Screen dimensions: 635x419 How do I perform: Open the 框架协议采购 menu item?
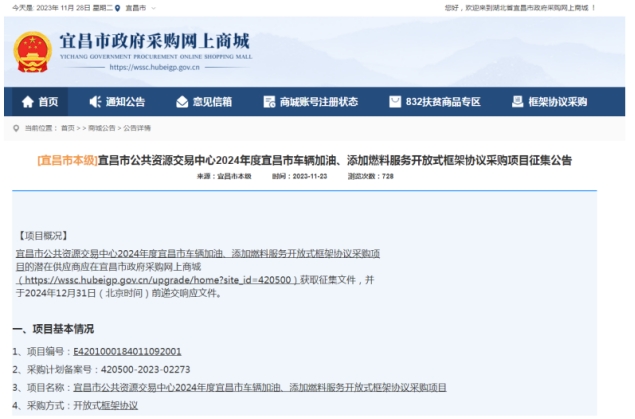tap(557, 102)
